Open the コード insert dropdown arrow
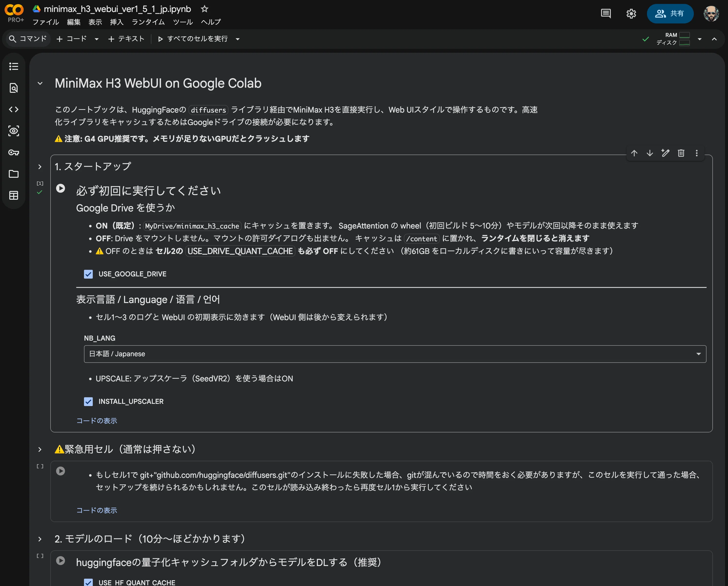 click(97, 39)
